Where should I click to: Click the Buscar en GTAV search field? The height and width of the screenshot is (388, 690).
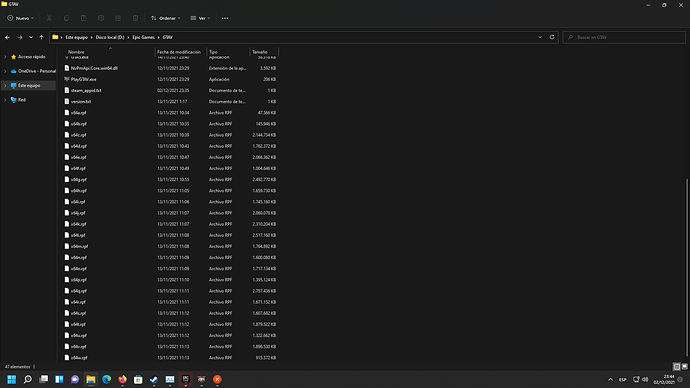pyautogui.click(x=624, y=37)
